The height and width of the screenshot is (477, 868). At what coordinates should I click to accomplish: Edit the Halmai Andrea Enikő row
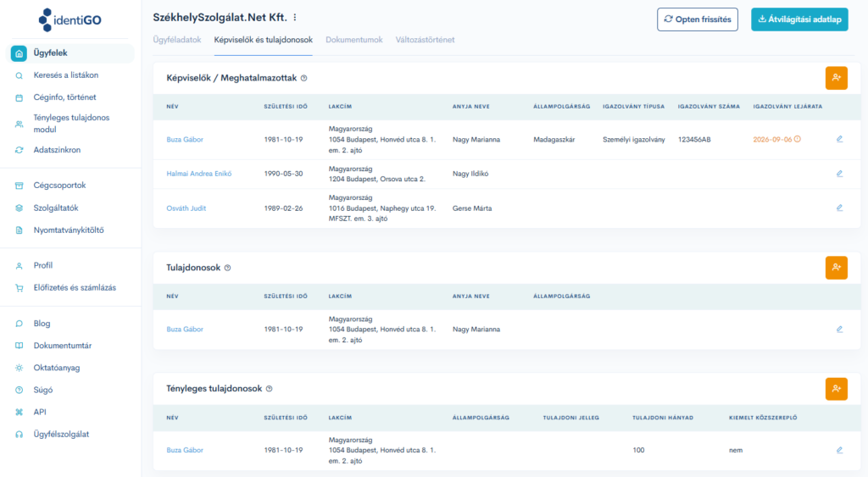(x=839, y=174)
